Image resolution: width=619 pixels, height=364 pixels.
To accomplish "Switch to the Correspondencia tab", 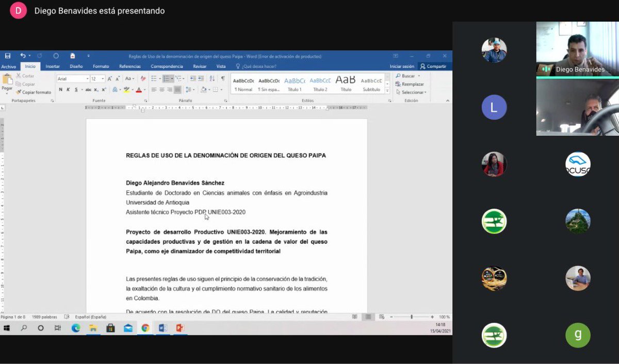I will pyautogui.click(x=167, y=67).
